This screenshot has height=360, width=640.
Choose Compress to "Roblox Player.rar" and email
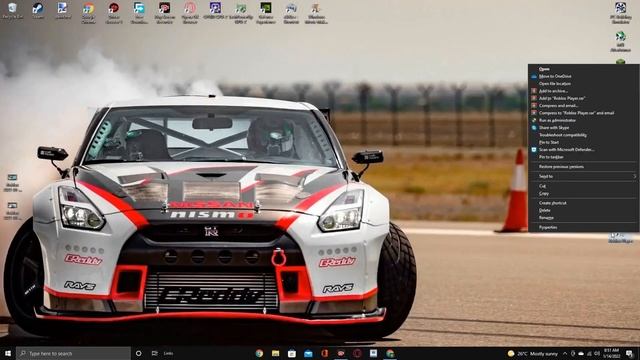pyautogui.click(x=584, y=113)
